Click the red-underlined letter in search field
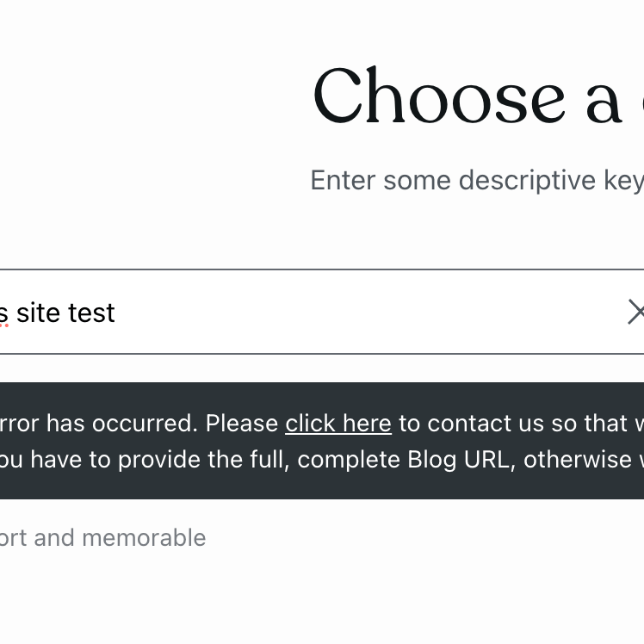 (3, 314)
